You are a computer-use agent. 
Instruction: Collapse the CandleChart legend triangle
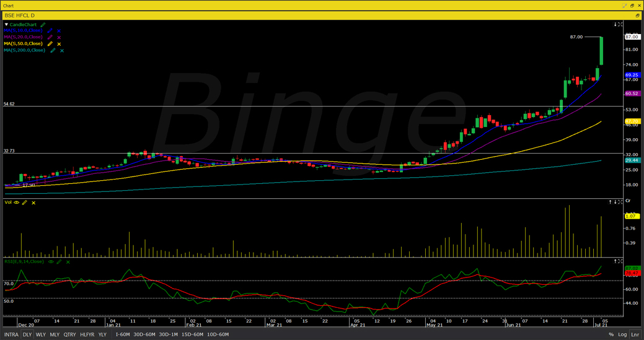click(x=6, y=25)
